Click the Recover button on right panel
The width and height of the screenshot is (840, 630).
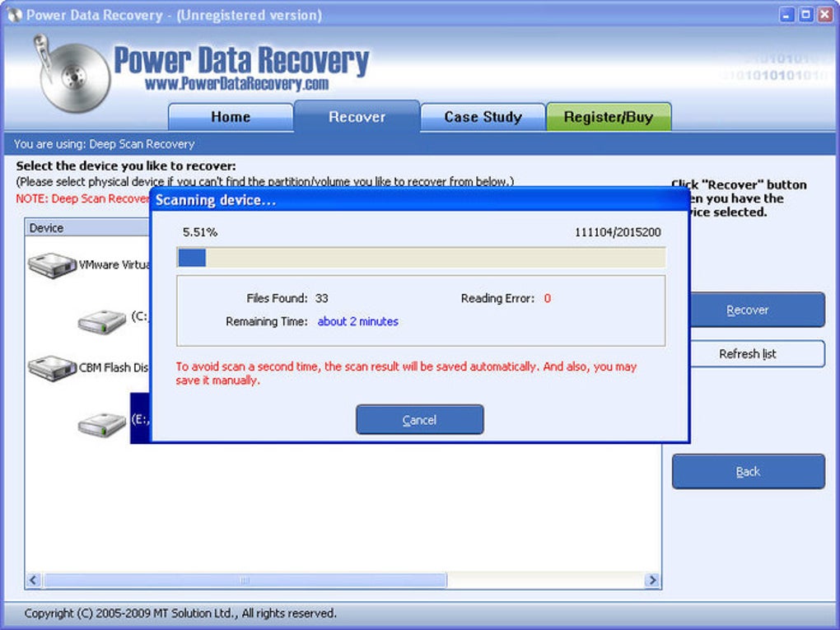(757, 310)
